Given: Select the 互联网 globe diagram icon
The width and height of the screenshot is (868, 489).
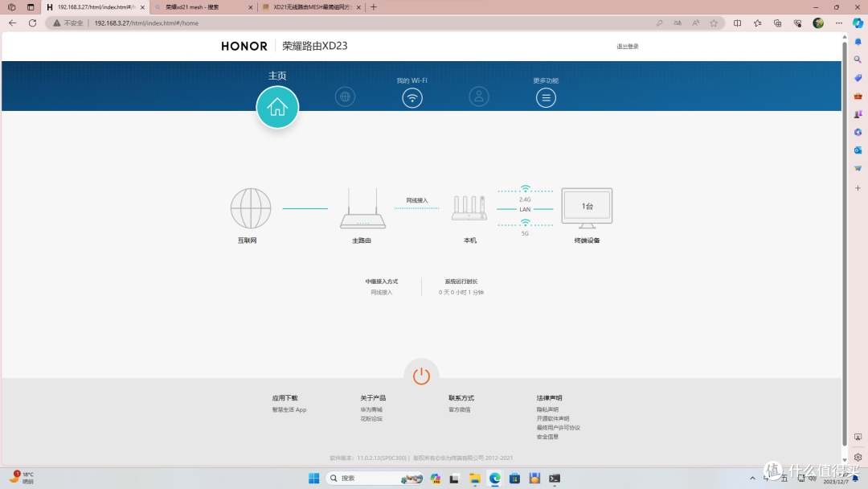Looking at the screenshot, I should pos(251,208).
